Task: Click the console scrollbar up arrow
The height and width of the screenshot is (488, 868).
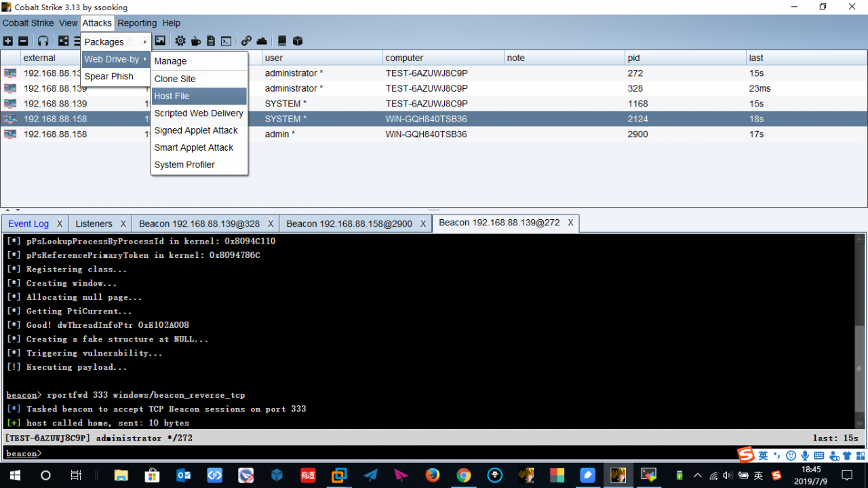Action: point(859,240)
